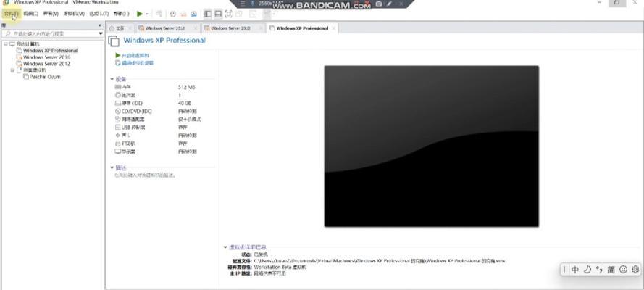Toggle the IME punctuation mode icon
The height and width of the screenshot is (290, 644).
(x=599, y=270)
